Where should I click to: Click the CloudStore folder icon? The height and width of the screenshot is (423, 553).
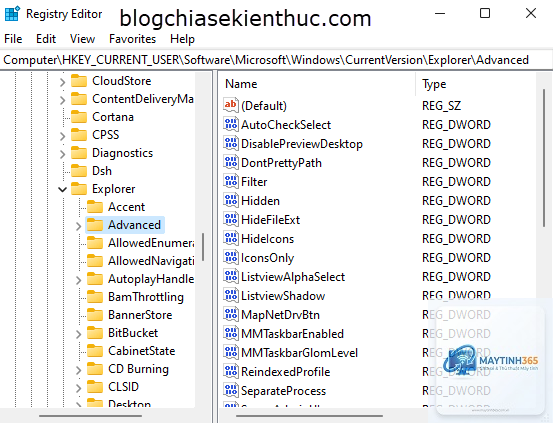point(79,81)
